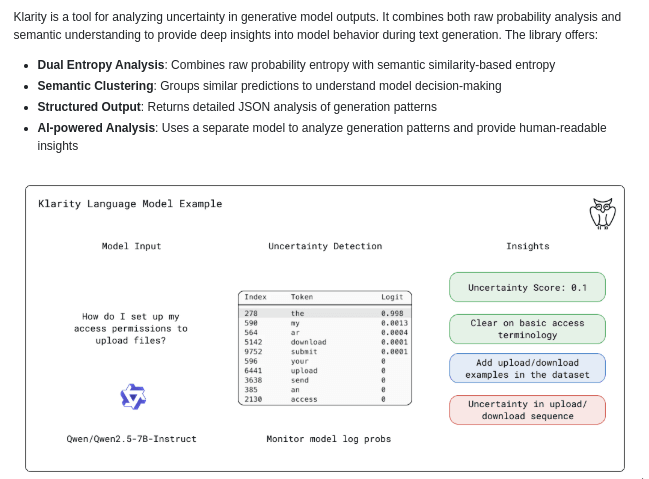Click the 'Monitor model log probs' caption
649x479 pixels.
(329, 439)
